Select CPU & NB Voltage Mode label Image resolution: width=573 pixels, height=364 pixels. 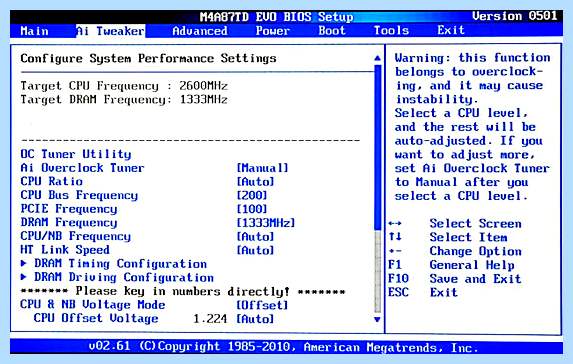coord(92,305)
